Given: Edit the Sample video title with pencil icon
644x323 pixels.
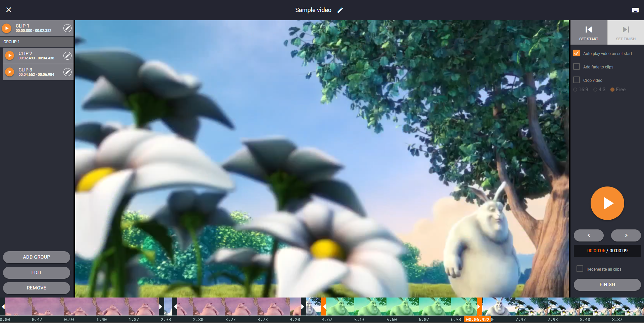Looking at the screenshot, I should [340, 10].
